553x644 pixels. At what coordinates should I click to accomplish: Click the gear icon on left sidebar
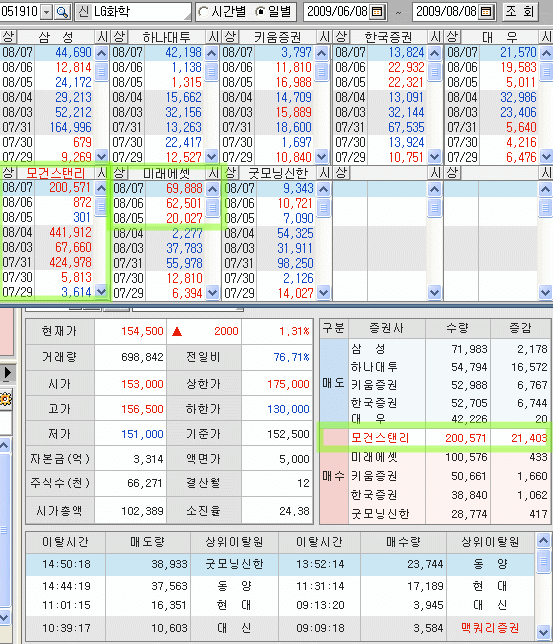(6, 399)
